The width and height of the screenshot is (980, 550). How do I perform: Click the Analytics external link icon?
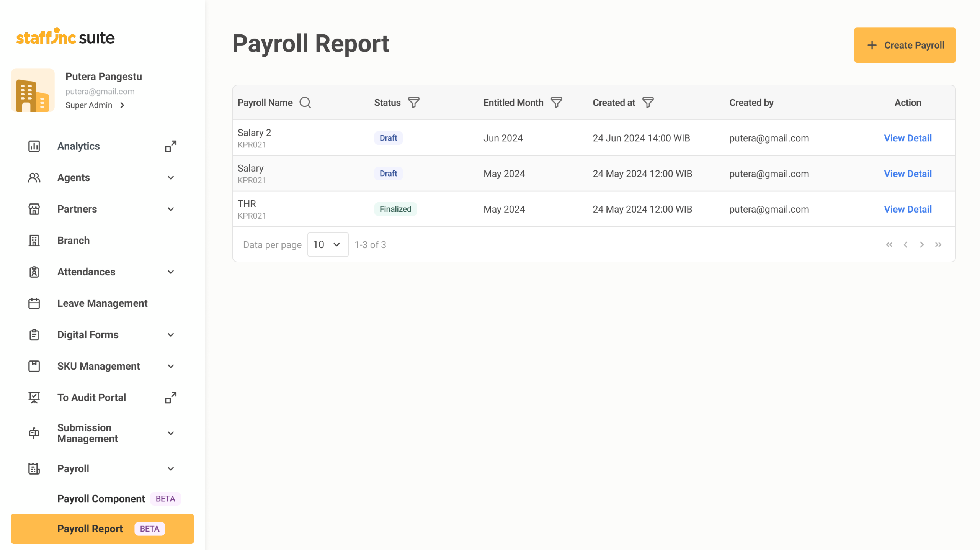click(x=171, y=146)
